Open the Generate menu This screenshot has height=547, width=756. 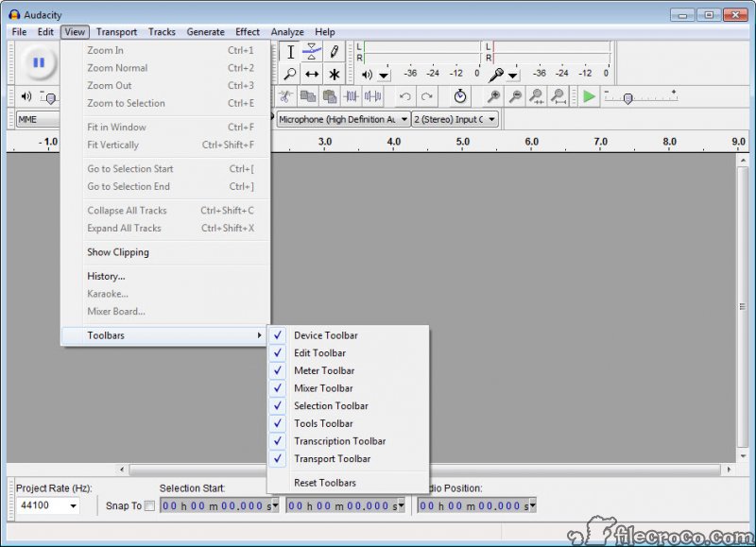[x=206, y=32]
